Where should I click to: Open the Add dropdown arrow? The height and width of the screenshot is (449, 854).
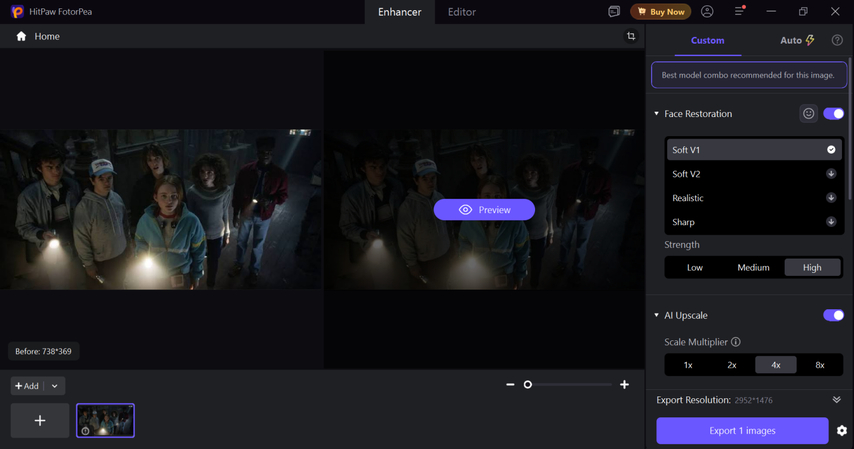54,386
